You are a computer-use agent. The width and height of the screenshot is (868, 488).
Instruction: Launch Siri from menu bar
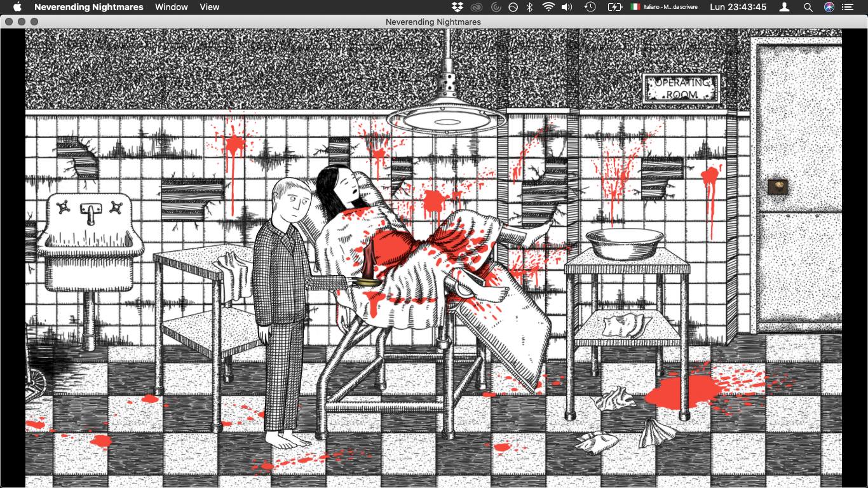pos(829,7)
